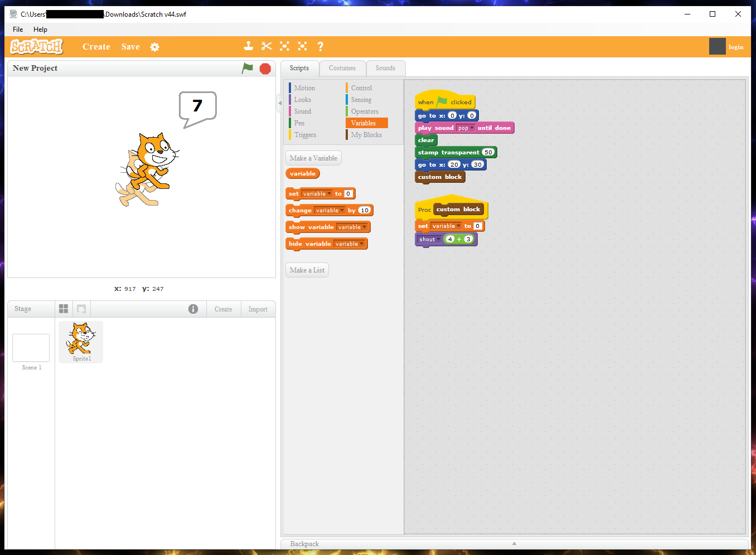Click the shrink sprite icon

click(x=303, y=46)
